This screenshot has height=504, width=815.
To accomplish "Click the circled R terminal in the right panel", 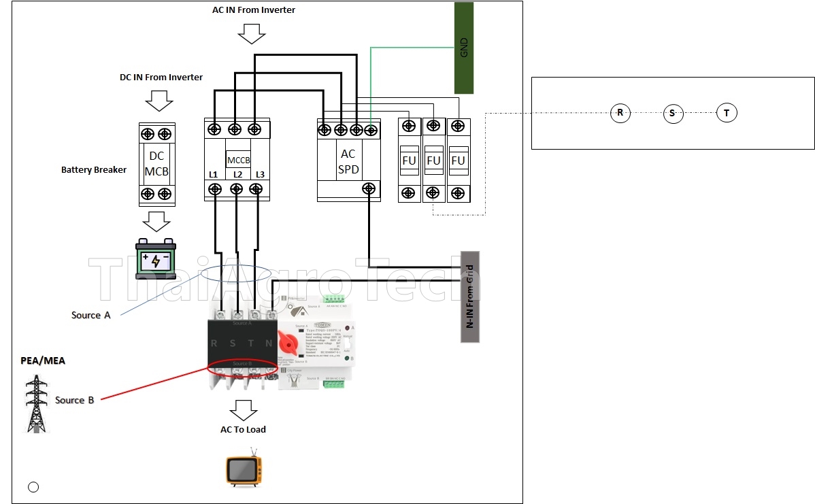I will (620, 113).
